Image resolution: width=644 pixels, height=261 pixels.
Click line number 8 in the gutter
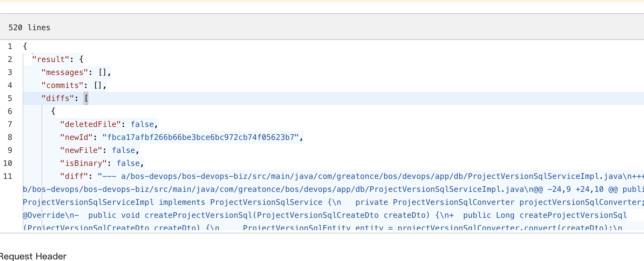(10, 137)
